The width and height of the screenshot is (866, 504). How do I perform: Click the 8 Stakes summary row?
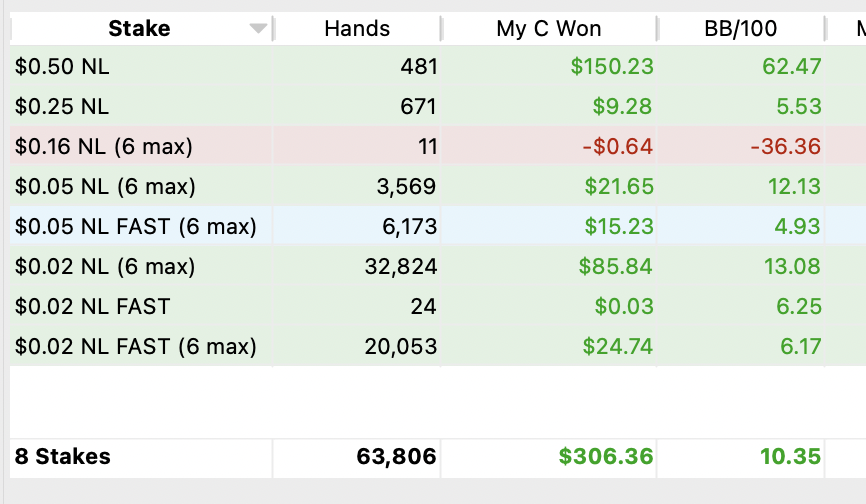pos(438,458)
